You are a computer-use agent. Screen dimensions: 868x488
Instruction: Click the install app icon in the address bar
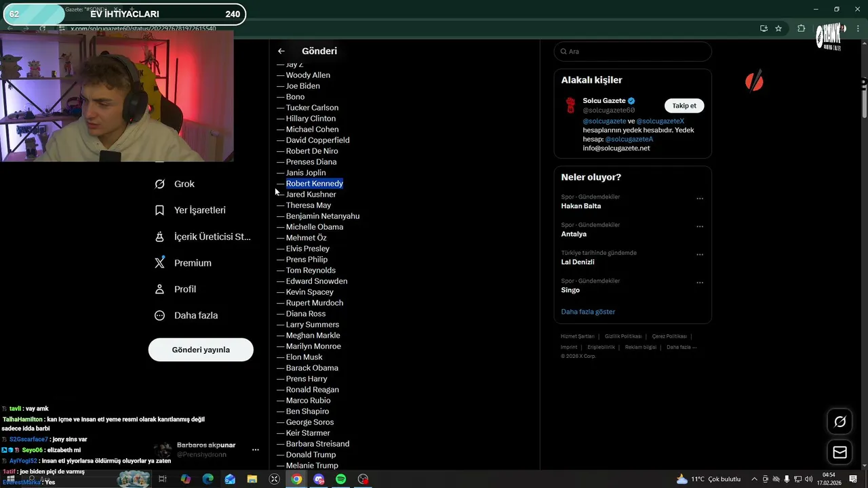[x=764, y=28]
